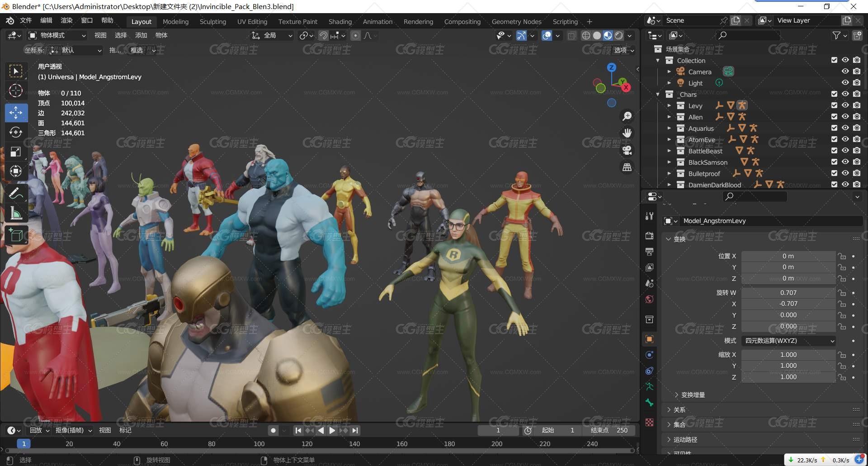Hide the Light with eye icon
Screen dimensions: 868x466
[x=845, y=82]
